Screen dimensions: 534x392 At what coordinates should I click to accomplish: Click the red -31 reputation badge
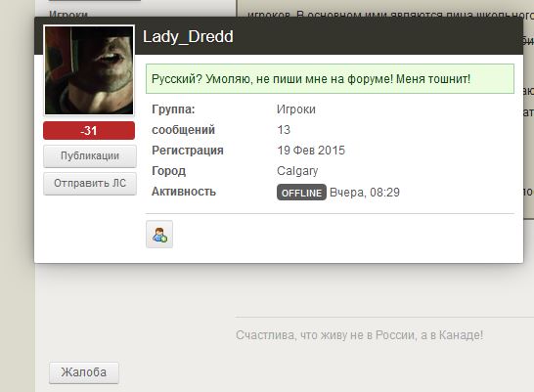coord(89,131)
